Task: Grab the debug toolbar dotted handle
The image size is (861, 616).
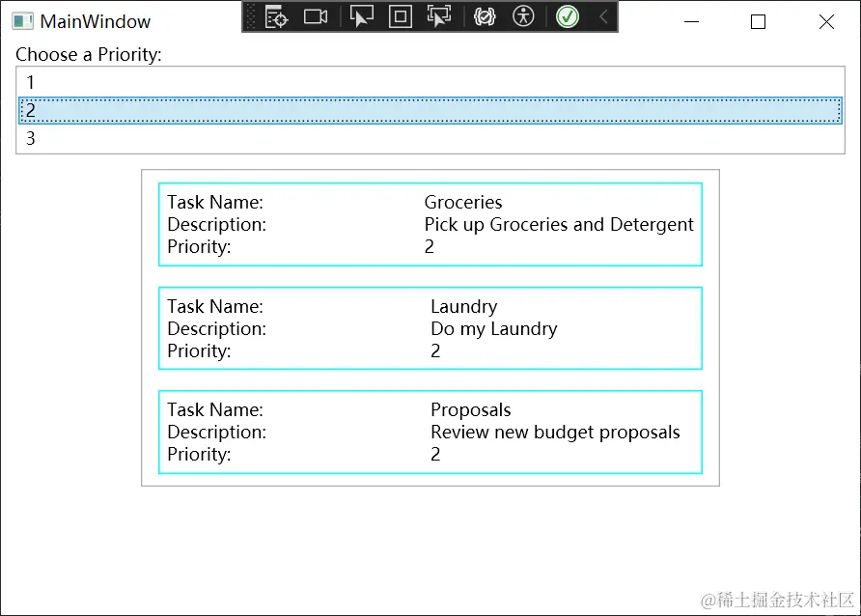Action: [250, 16]
